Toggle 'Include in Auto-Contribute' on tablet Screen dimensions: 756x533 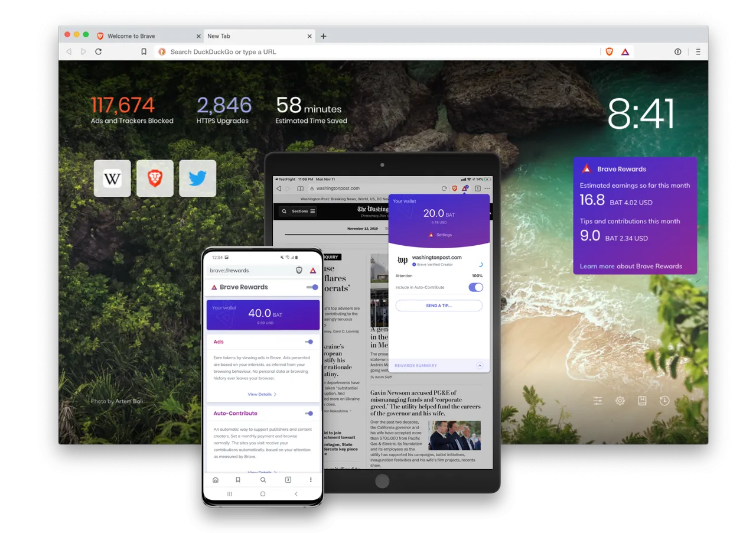pyautogui.click(x=475, y=287)
